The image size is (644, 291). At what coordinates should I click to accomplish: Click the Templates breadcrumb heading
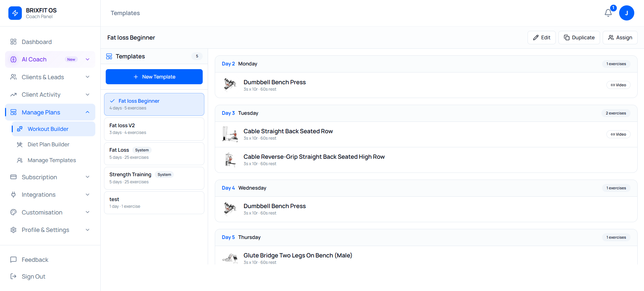click(125, 13)
